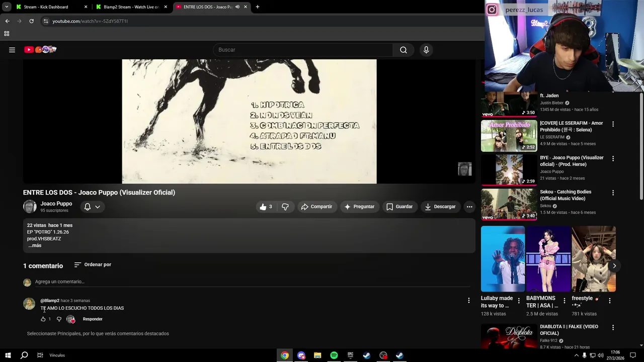Click channel watermark in video player
Image resolution: width=644 pixels, height=362 pixels.
465,169
